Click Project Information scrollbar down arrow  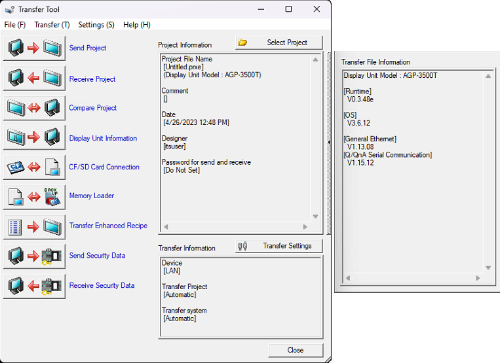pos(315,217)
